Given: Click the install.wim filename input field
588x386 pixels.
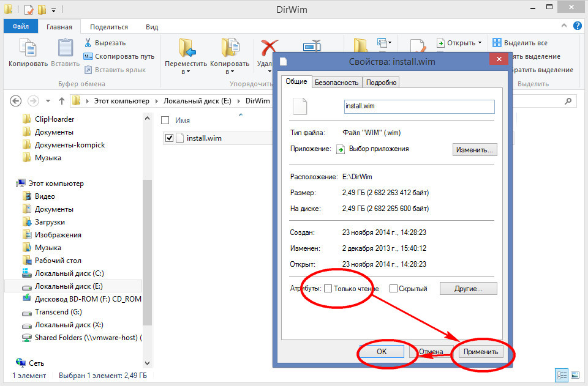Looking at the screenshot, I should coord(419,106).
